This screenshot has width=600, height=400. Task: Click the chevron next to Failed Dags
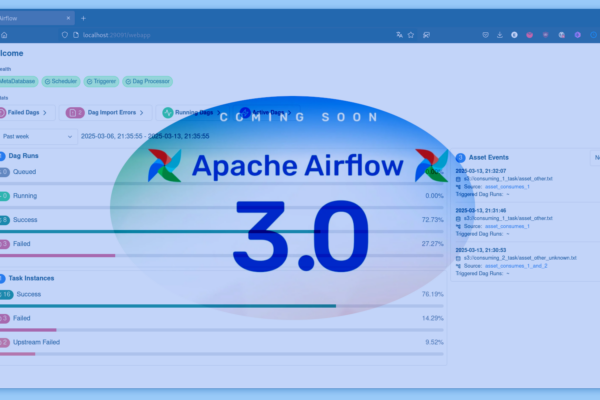(45, 113)
